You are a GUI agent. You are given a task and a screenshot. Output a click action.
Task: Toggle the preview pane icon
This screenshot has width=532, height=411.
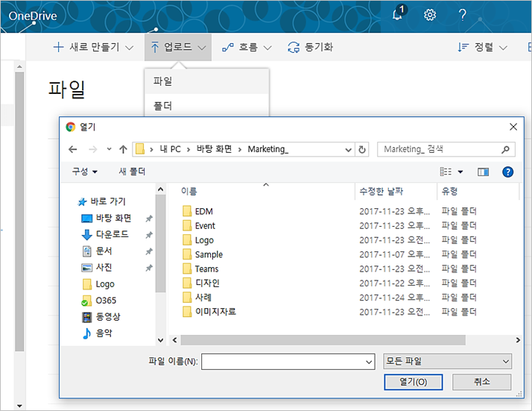(483, 172)
